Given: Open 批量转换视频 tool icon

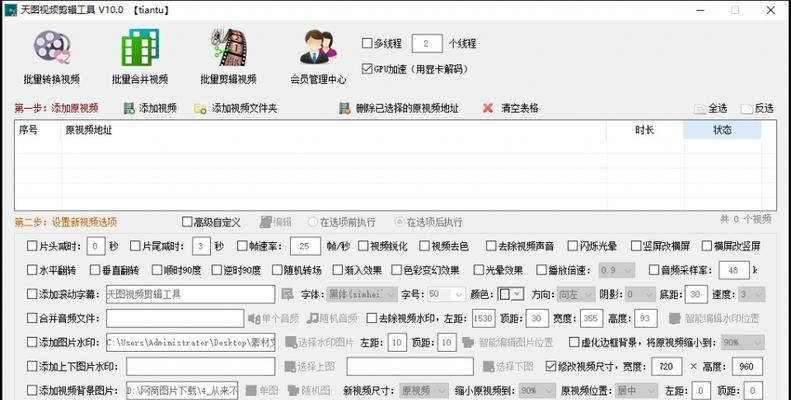Looking at the screenshot, I should [x=51, y=47].
